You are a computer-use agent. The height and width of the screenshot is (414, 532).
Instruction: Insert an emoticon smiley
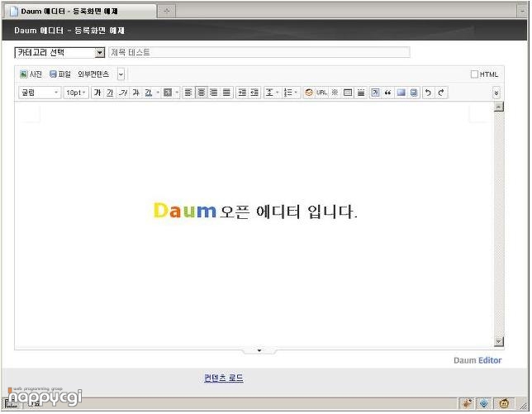pyautogui.click(x=309, y=93)
